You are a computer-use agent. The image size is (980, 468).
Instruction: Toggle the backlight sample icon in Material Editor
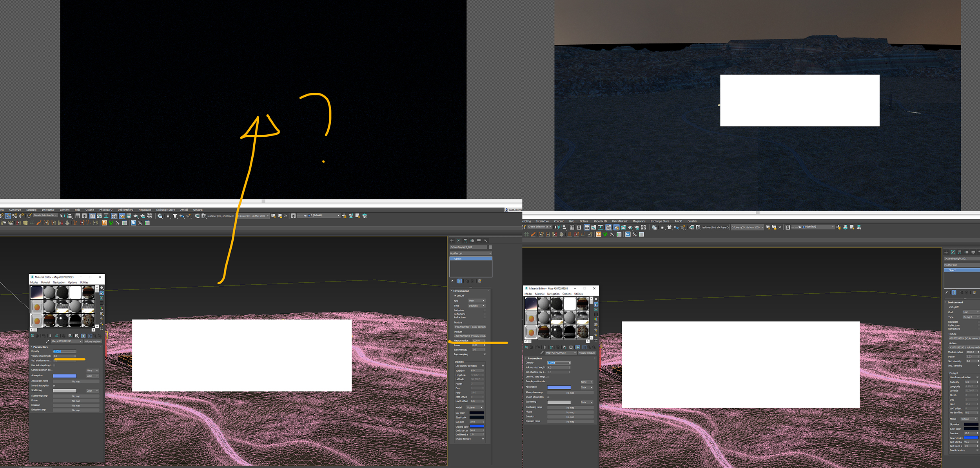pos(102,293)
